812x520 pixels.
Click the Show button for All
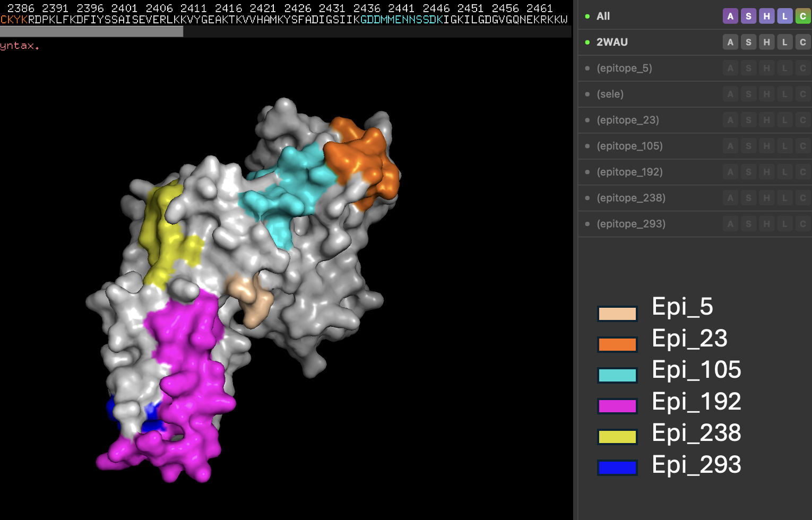coord(748,16)
